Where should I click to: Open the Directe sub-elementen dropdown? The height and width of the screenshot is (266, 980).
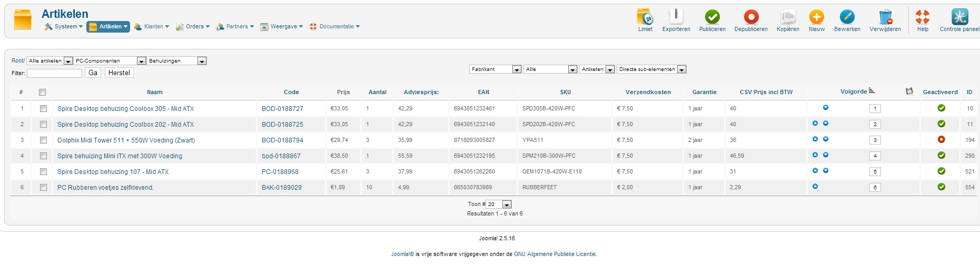651,69
